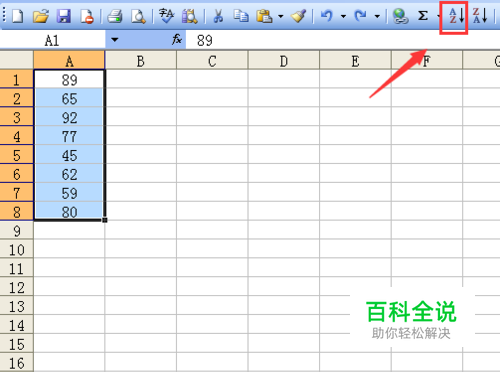Expand the Name Box dropdown arrow

[115, 40]
